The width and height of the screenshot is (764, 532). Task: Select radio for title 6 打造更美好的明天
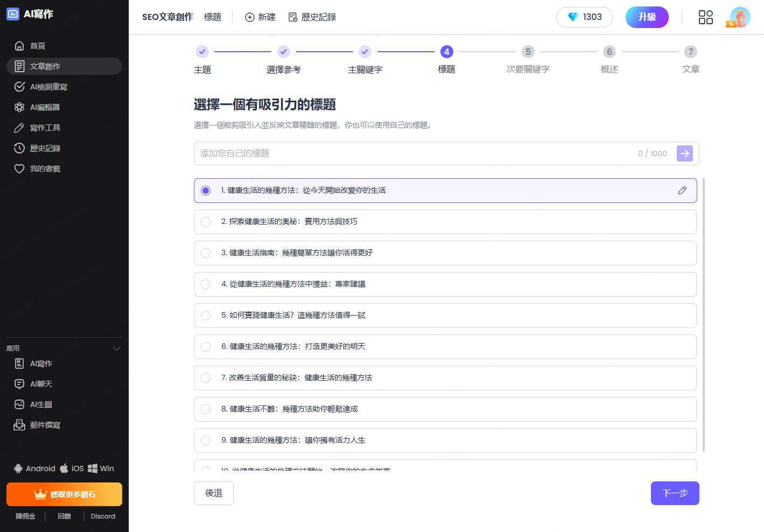(206, 347)
